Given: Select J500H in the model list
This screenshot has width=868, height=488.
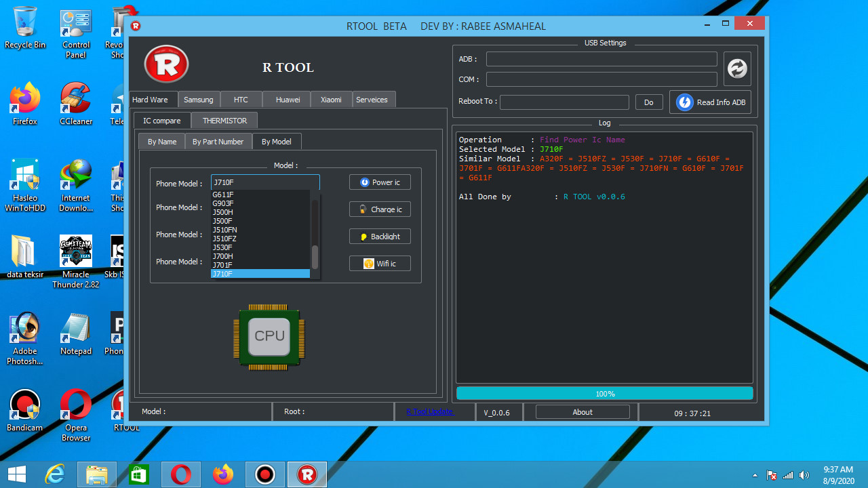Looking at the screenshot, I should (260, 212).
